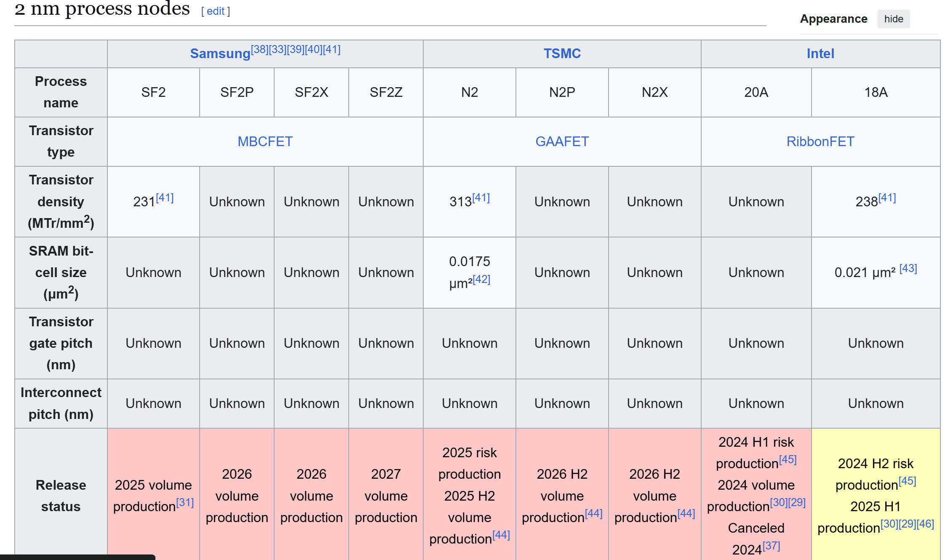
Task: Open the TSMC header link
Action: coord(561,53)
